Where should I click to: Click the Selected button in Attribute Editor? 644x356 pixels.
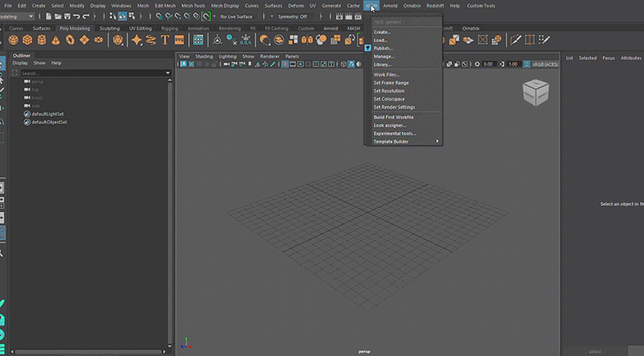tap(587, 58)
